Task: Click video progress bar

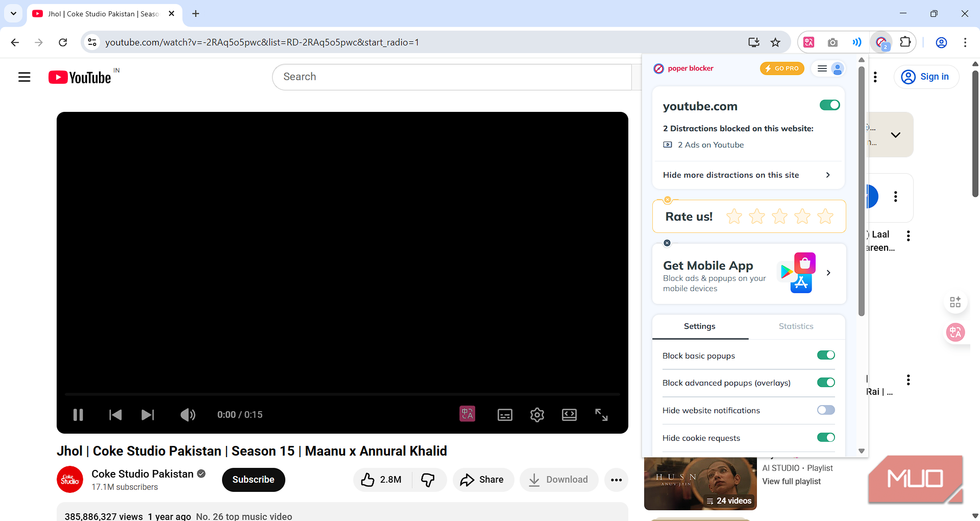Action: coord(342,394)
